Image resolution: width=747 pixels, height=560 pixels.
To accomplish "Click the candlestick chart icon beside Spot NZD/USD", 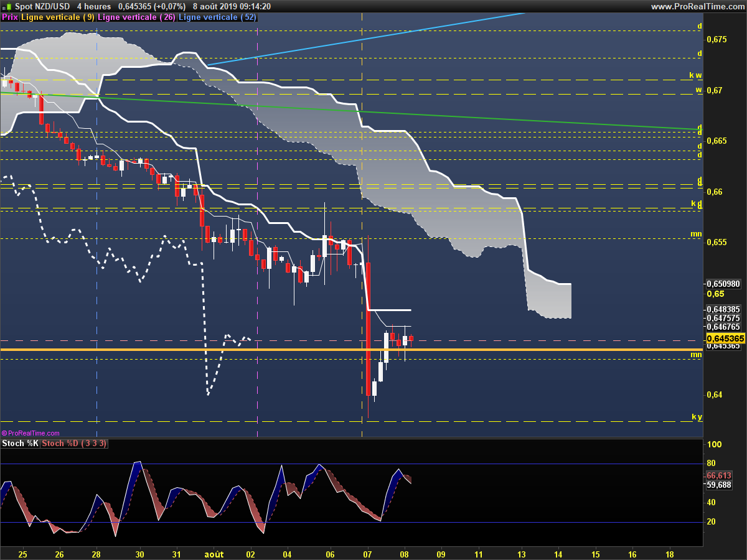I will pyautogui.click(x=6, y=6).
